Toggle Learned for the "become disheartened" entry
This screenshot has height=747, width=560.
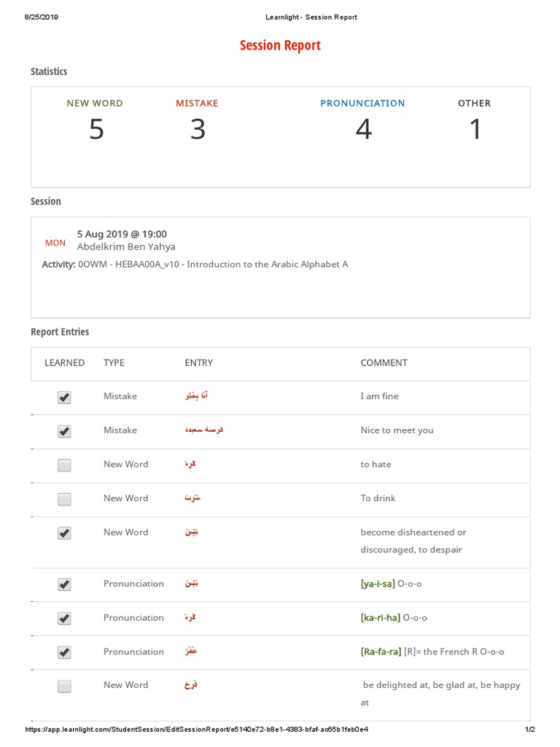pos(64,533)
